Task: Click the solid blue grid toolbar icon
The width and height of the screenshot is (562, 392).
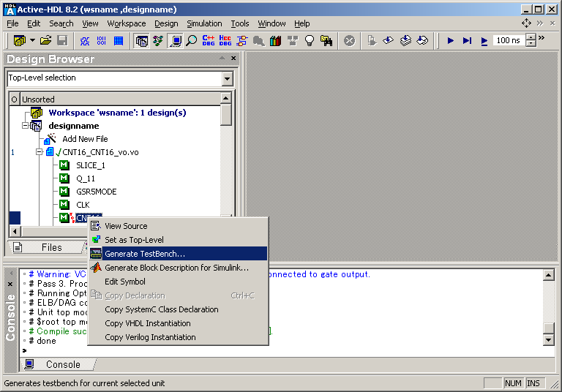Action: (x=119, y=41)
